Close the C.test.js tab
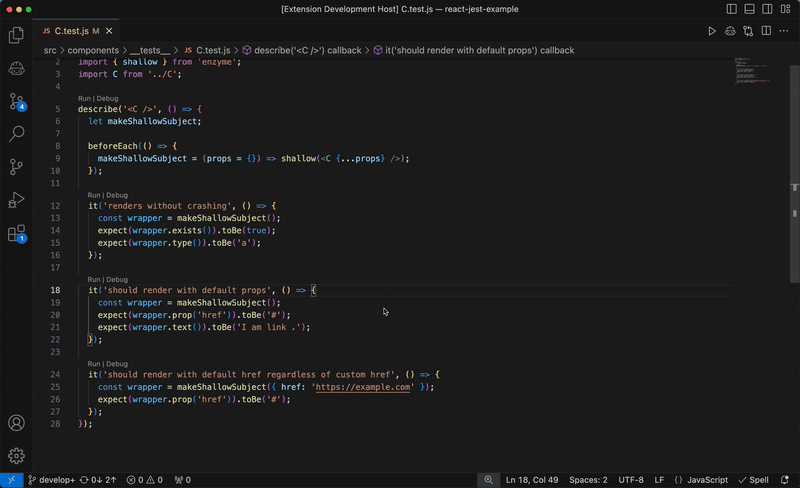The width and height of the screenshot is (800, 488). pos(109,31)
